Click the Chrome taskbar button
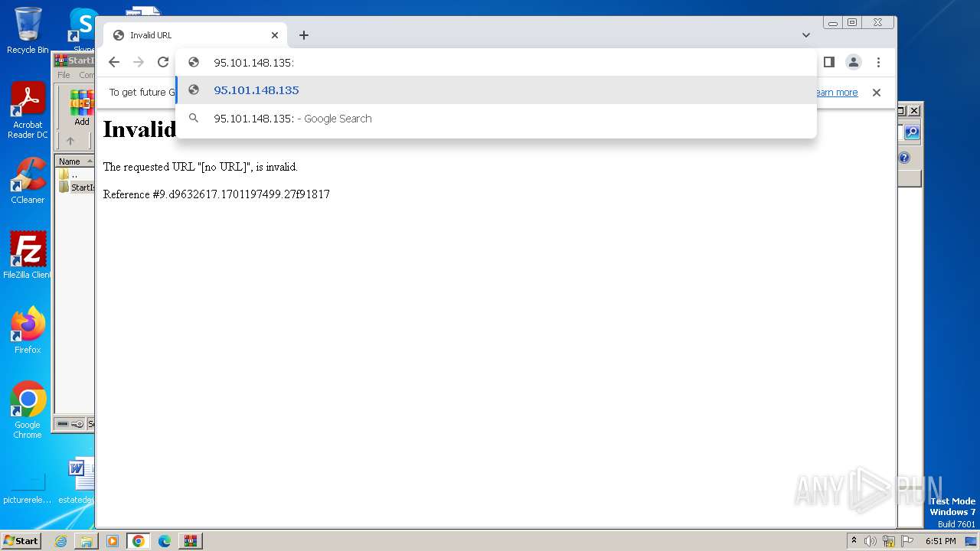 [x=139, y=541]
